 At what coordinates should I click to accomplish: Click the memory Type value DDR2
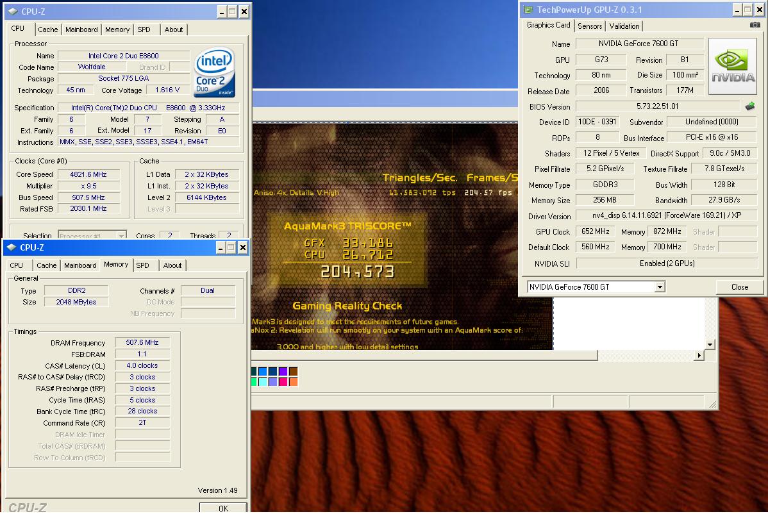77,290
